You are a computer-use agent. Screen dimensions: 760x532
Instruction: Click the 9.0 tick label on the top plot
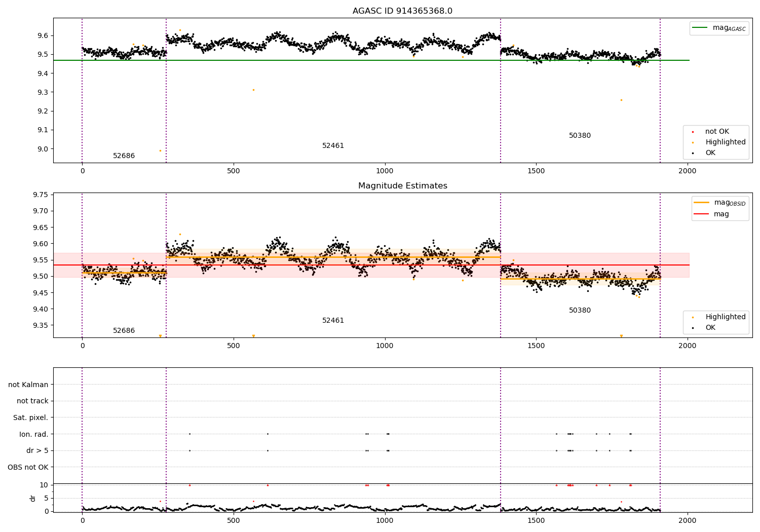coord(43,149)
